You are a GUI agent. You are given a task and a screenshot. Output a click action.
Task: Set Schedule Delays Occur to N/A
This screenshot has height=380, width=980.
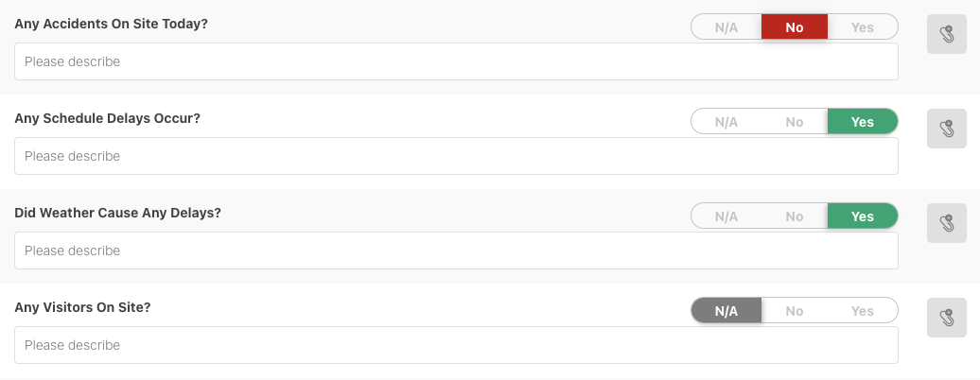(726, 122)
